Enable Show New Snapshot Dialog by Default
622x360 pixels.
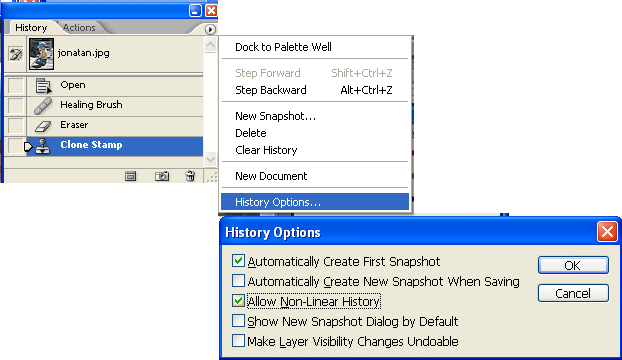tap(238, 320)
